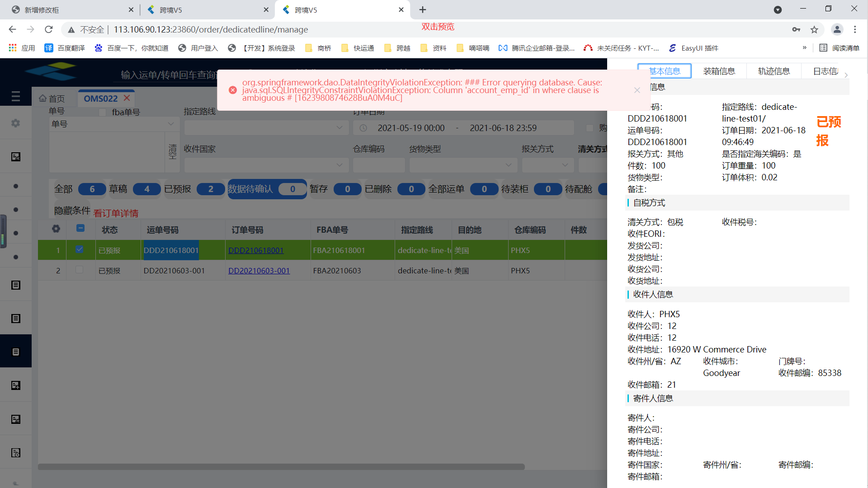
Task: Click the red error icon in notification
Action: [233, 90]
